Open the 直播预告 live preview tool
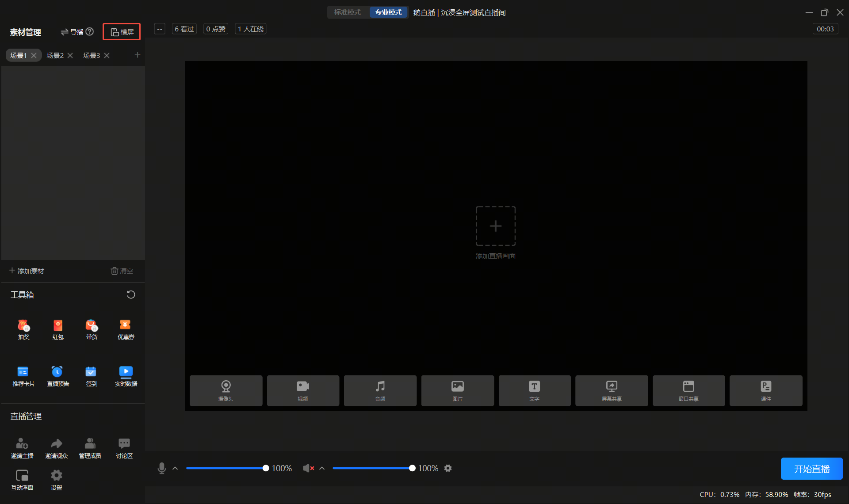849x504 pixels. pos(58,377)
